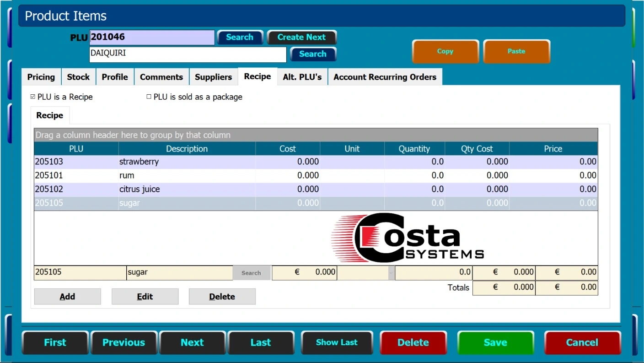Image resolution: width=644 pixels, height=363 pixels.
Task: Open the Stock tab
Action: [78, 77]
